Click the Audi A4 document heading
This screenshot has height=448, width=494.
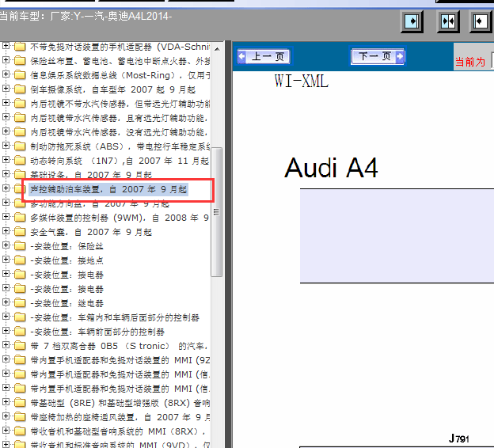coord(331,169)
